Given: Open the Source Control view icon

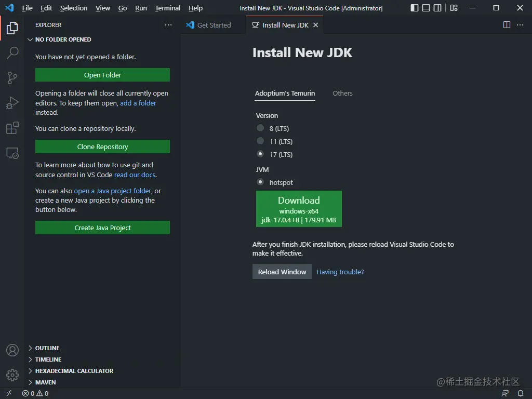Looking at the screenshot, I should (12, 78).
